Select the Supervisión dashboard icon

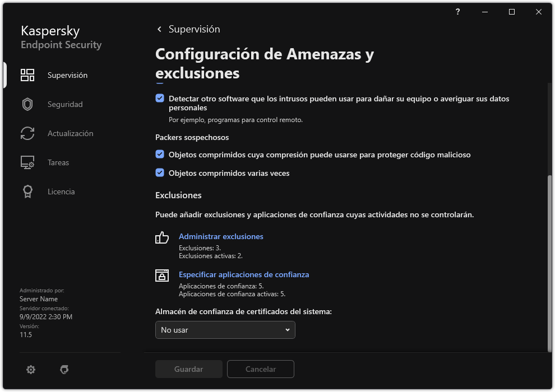[27, 74]
